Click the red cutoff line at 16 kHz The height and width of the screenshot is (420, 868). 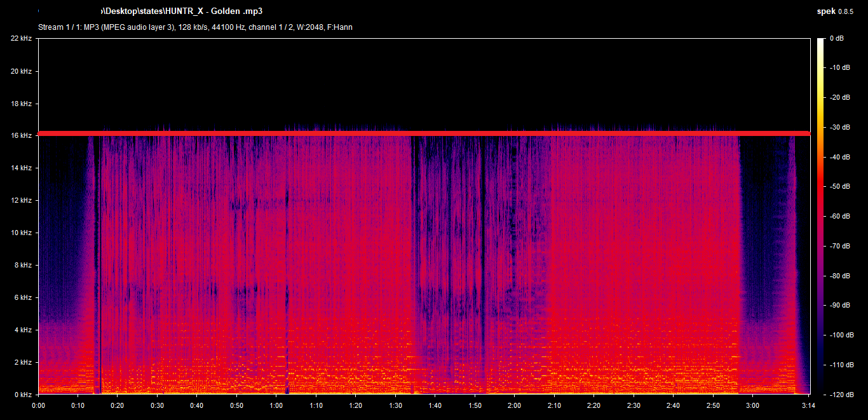(x=424, y=133)
